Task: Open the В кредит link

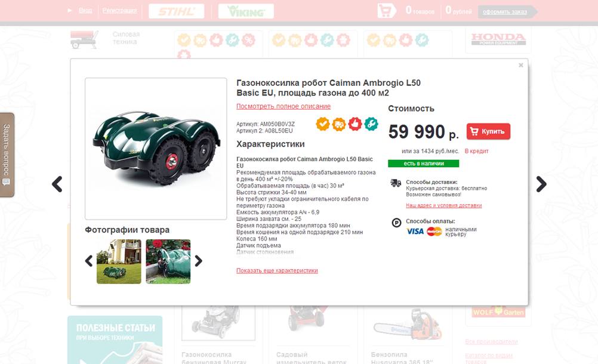Action: tap(476, 152)
